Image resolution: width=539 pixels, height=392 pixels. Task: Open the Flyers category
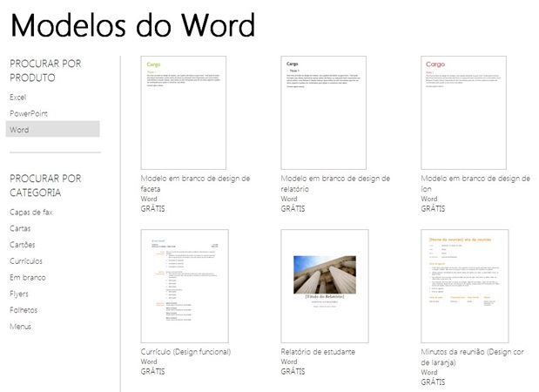(x=19, y=294)
